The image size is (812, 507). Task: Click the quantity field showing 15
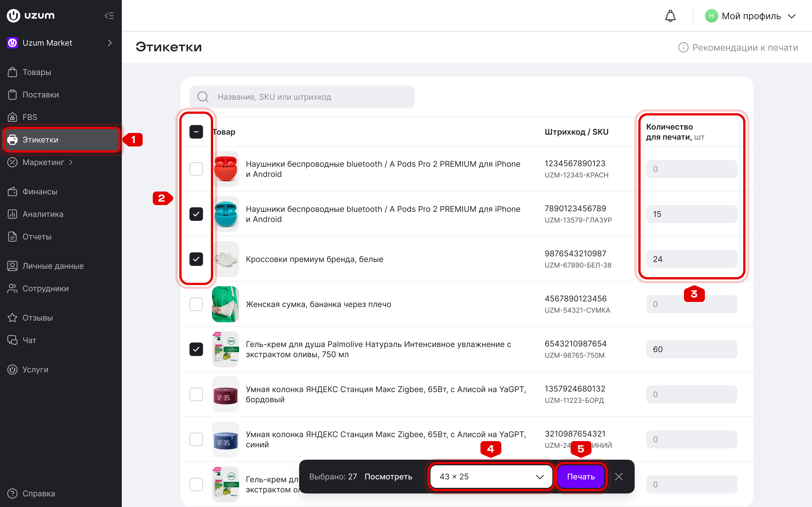692,214
